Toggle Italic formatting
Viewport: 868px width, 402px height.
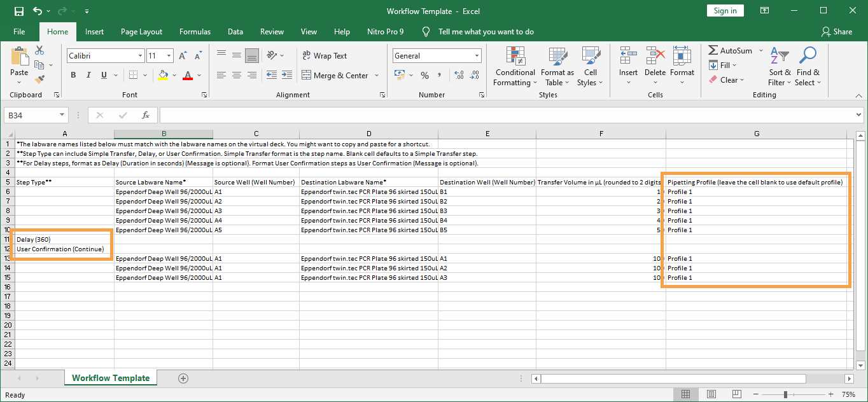coord(90,75)
